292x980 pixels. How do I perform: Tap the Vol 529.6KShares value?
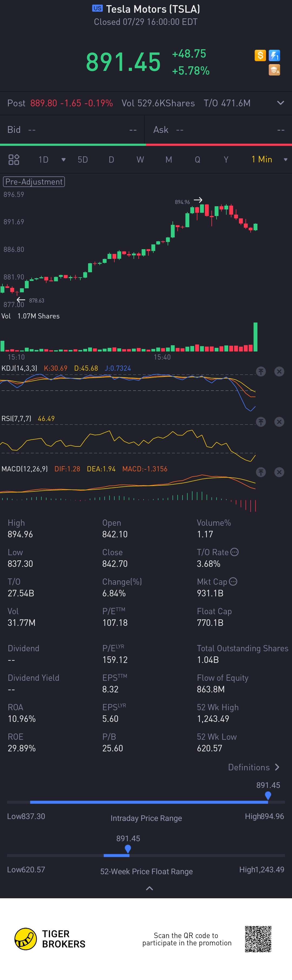[158, 103]
